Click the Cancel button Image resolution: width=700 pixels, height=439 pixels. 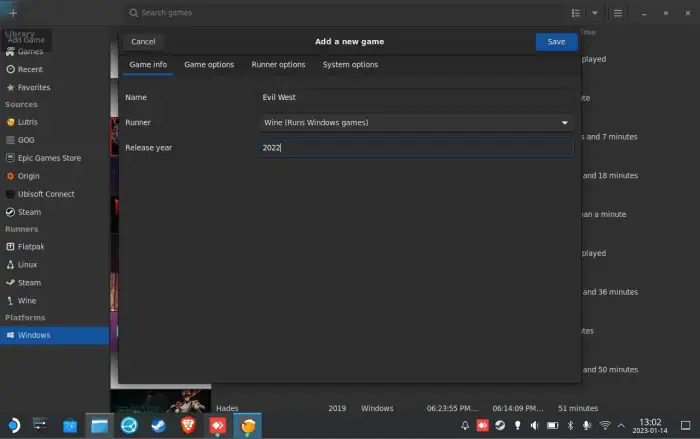pyautogui.click(x=143, y=42)
